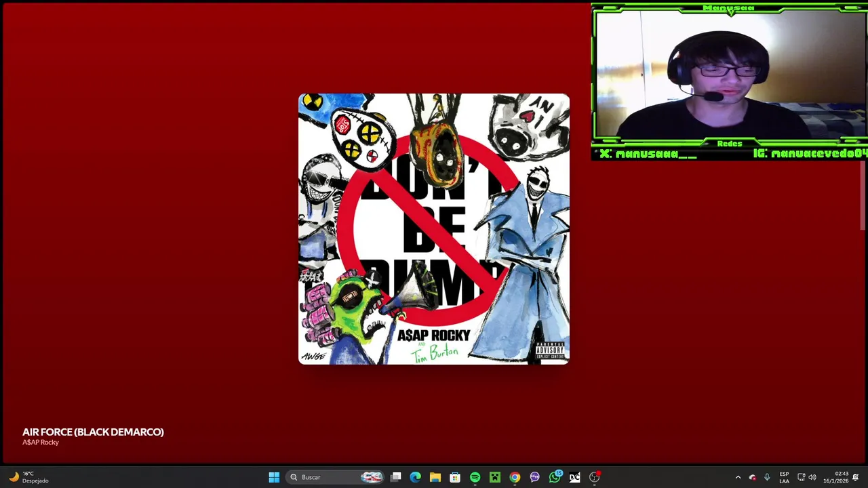Open the purple chat bubble taskbar app
This screenshot has width=868, height=488.
(x=534, y=477)
